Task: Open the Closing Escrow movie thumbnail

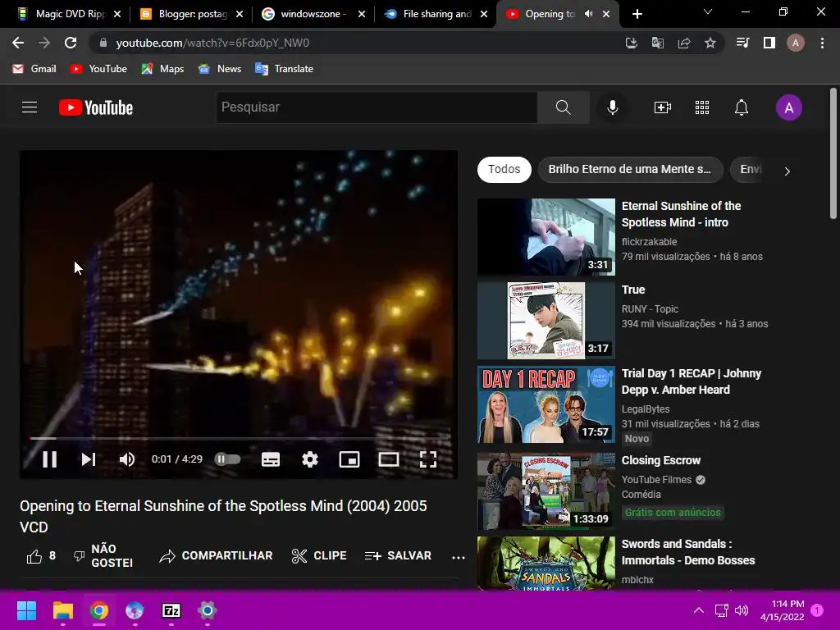Action: pos(546,491)
